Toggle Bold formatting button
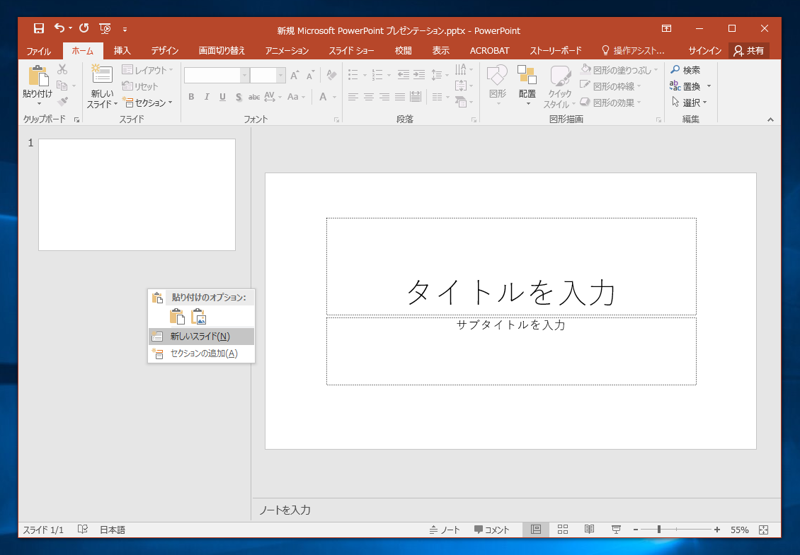Image resolution: width=800 pixels, height=555 pixels. point(192,97)
